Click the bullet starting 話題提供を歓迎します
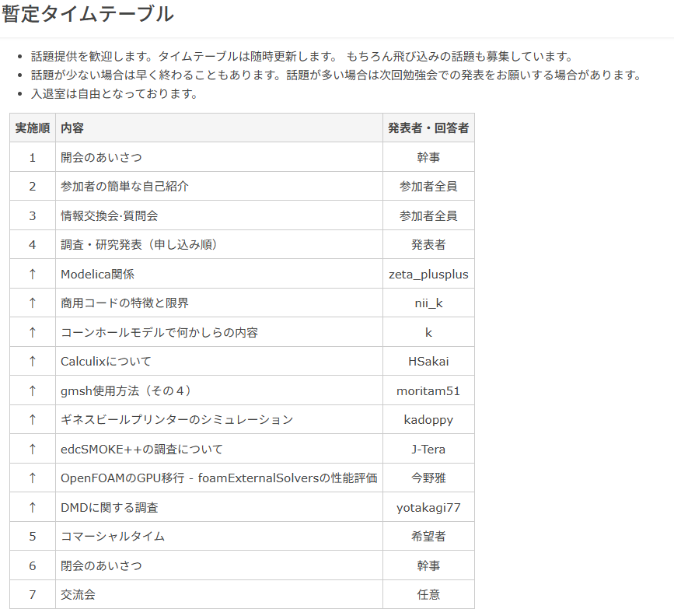Viewport: 674px width, 616px height. 302,56
